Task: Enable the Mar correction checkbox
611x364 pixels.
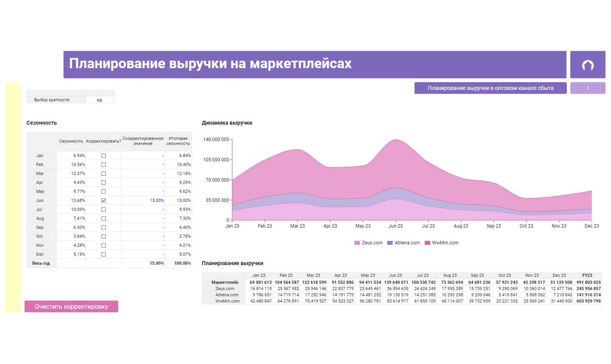Action: pos(103,173)
